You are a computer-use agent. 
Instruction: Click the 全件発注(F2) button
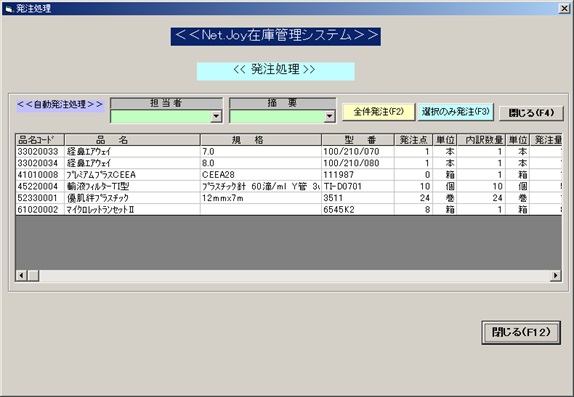379,112
